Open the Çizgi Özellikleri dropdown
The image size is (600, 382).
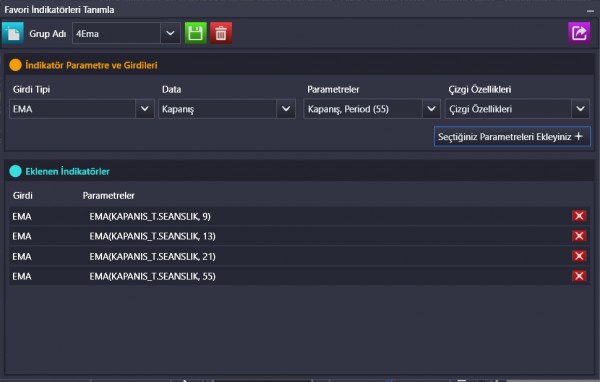(x=580, y=109)
